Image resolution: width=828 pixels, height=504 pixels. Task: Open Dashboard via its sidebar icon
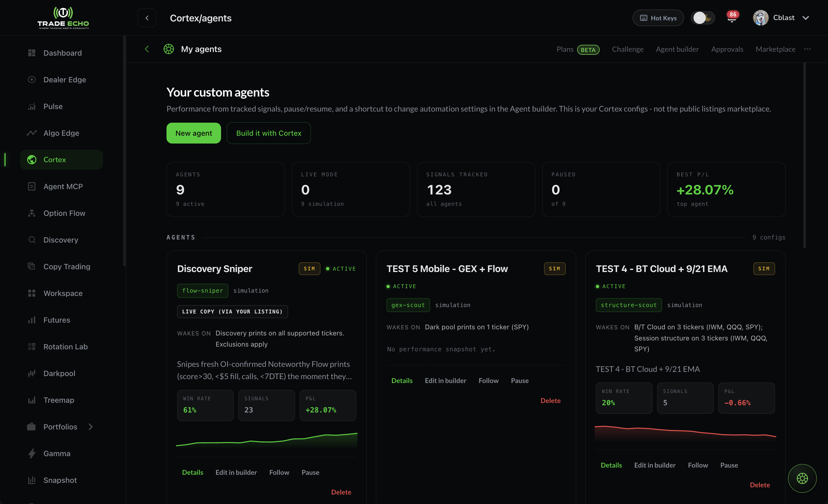tap(31, 53)
